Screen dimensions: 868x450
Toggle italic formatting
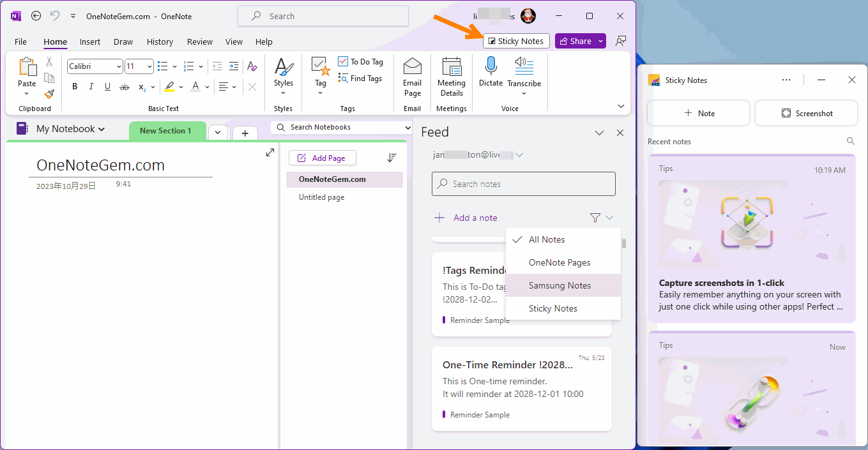[x=91, y=87]
